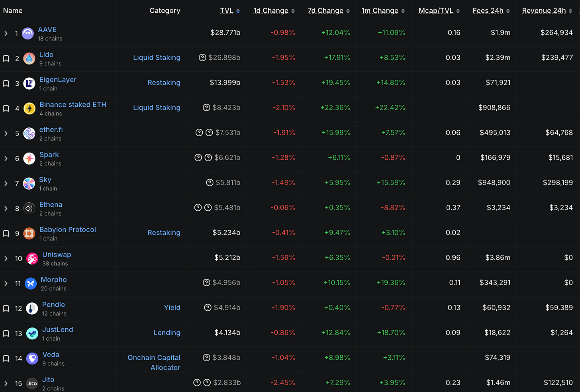This screenshot has height=392, width=580.
Task: Click the Binance staked ETH logo
Action: tap(29, 108)
